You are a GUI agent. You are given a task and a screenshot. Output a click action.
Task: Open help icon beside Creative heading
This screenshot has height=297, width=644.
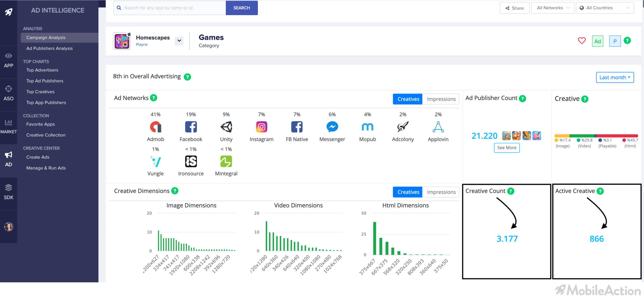[585, 99]
